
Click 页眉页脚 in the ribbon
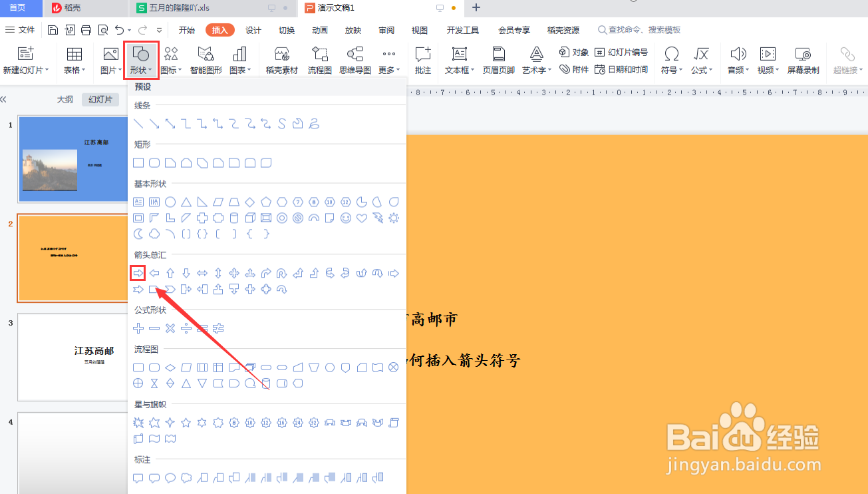pos(499,61)
